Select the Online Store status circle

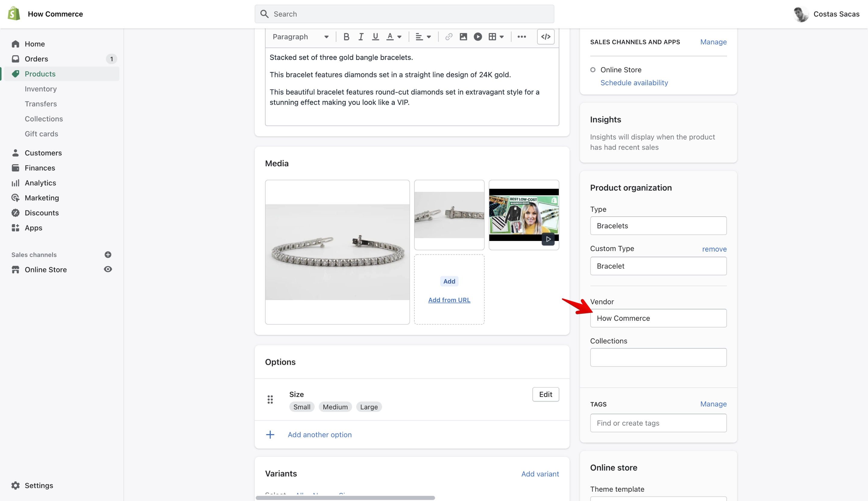click(593, 70)
